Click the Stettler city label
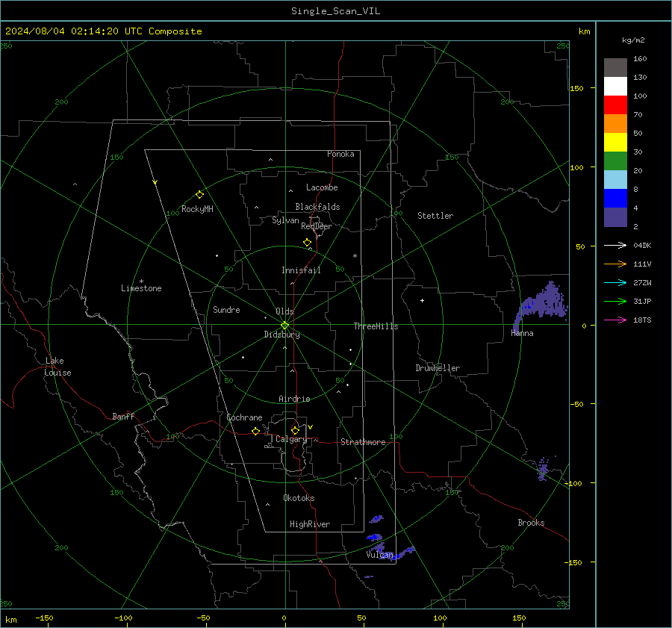Screen dimensions: 672x628 click(435, 216)
